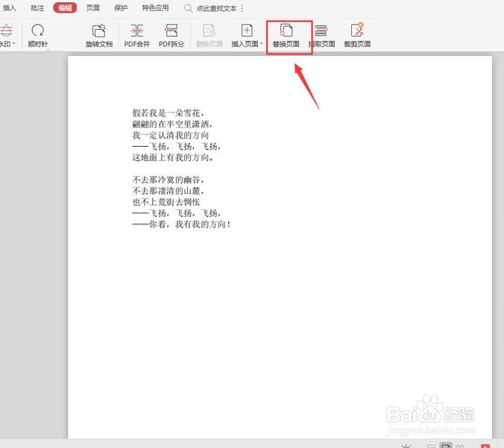The width and height of the screenshot is (504, 448).
Task: Click the line 不去那凄清的山麓
Action: [x=168, y=191]
